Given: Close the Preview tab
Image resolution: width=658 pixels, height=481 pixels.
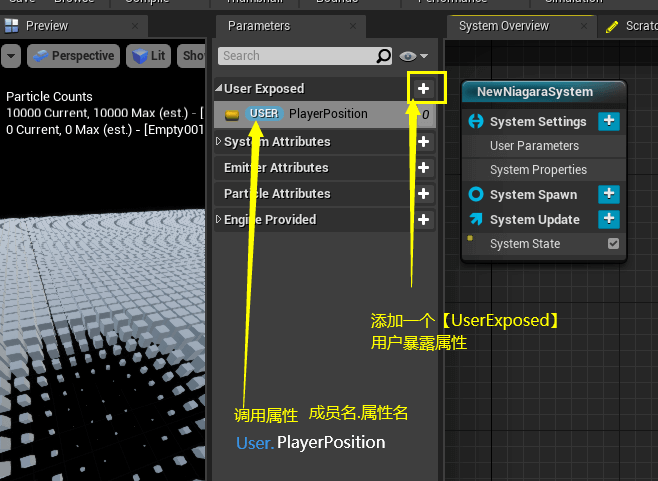Looking at the screenshot, I should [135, 26].
